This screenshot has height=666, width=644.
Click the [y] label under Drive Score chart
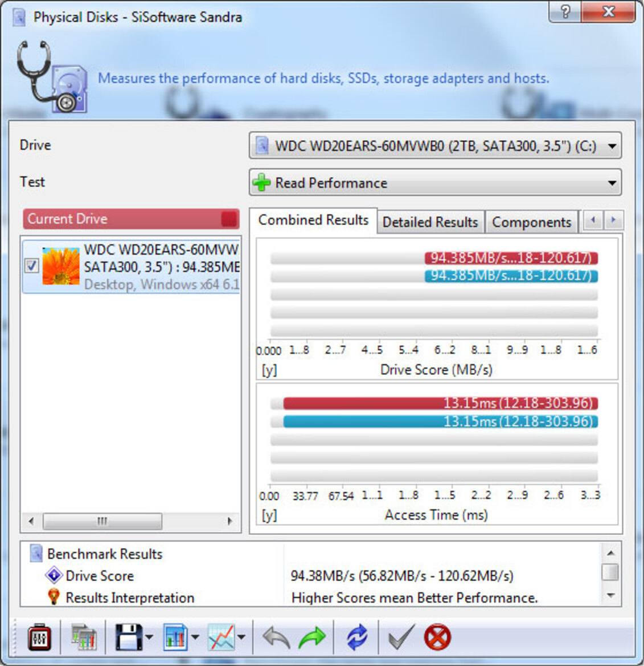pyautogui.click(x=269, y=370)
